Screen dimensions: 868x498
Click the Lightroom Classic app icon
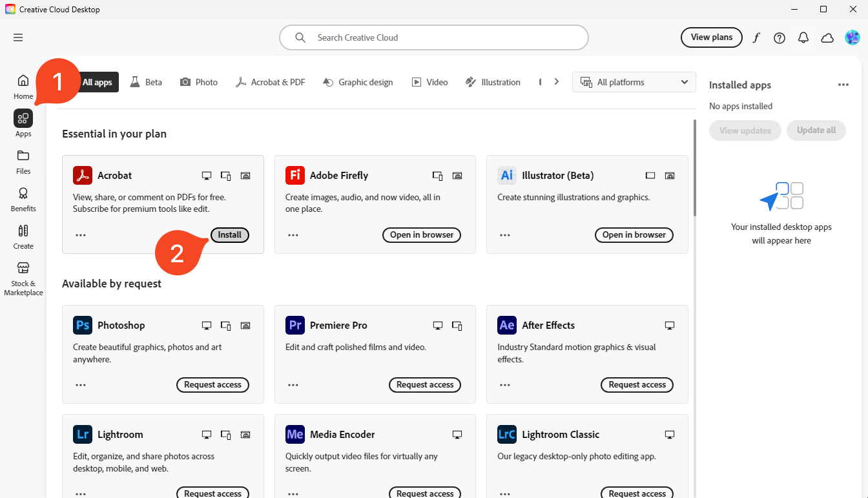point(507,434)
